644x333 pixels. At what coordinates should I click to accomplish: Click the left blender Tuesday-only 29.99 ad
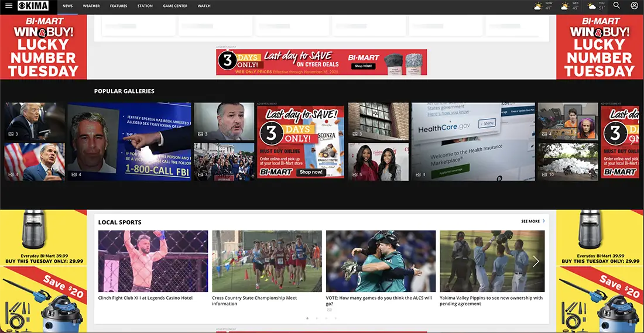43,238
